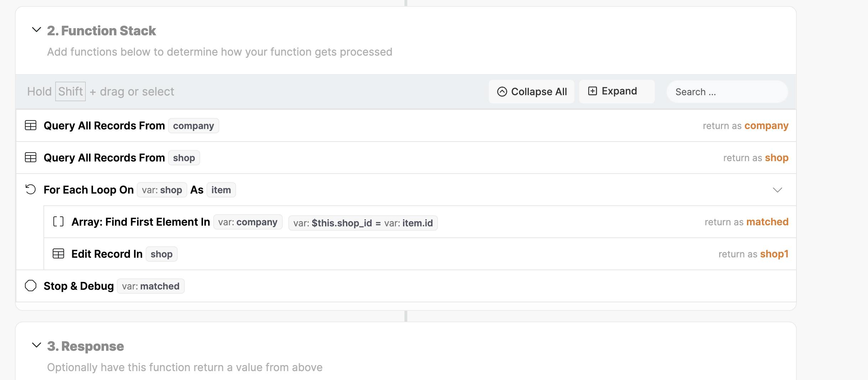Screen dimensions: 868x380
Task: Collapse the Response section
Action: pyautogui.click(x=36, y=345)
